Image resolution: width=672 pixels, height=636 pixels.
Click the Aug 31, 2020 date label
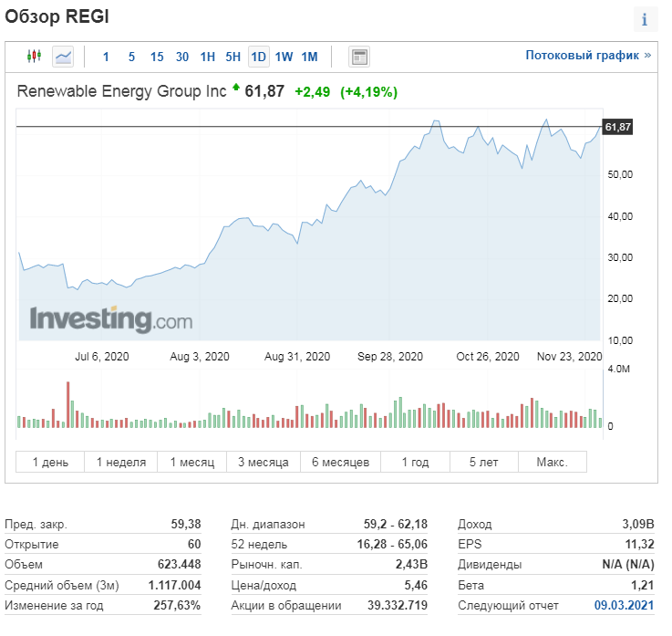point(297,357)
